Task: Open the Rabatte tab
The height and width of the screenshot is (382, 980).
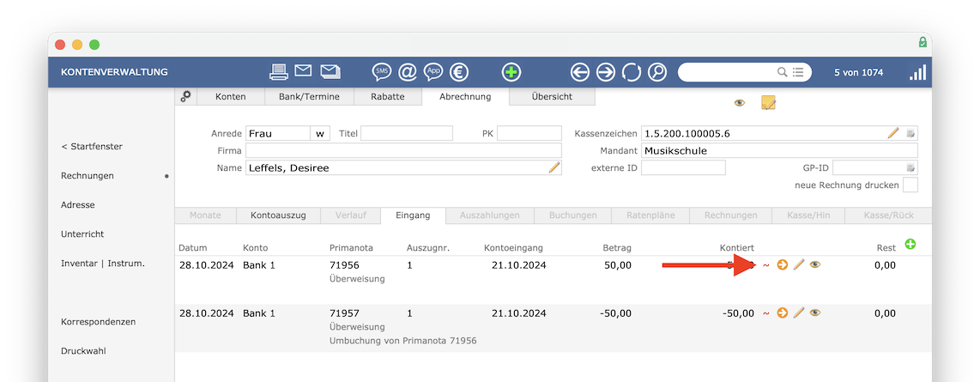Action: tap(388, 96)
